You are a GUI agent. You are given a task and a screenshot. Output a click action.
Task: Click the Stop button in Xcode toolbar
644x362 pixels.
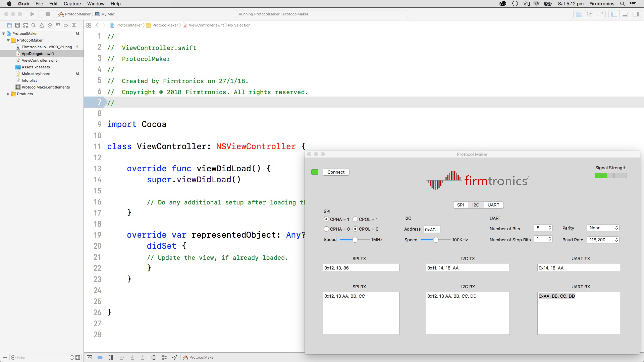[47, 14]
